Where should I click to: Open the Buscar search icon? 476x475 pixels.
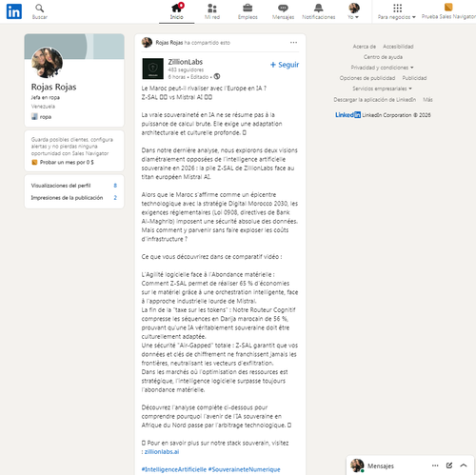pos(39,8)
